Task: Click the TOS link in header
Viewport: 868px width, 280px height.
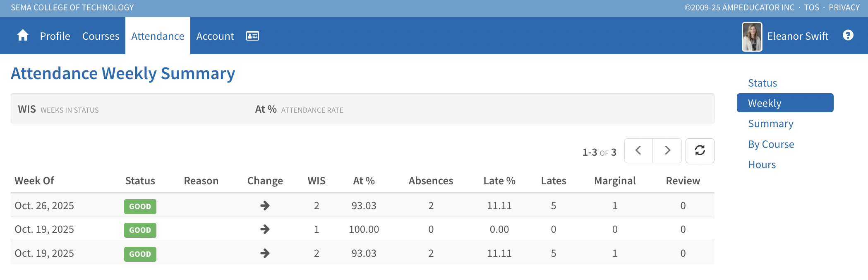Action: click(x=811, y=7)
